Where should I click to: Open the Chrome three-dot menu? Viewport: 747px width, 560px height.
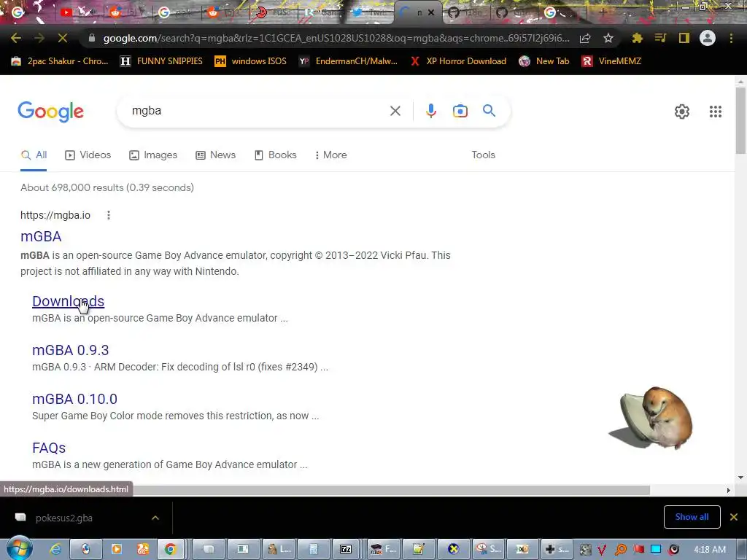731,38
